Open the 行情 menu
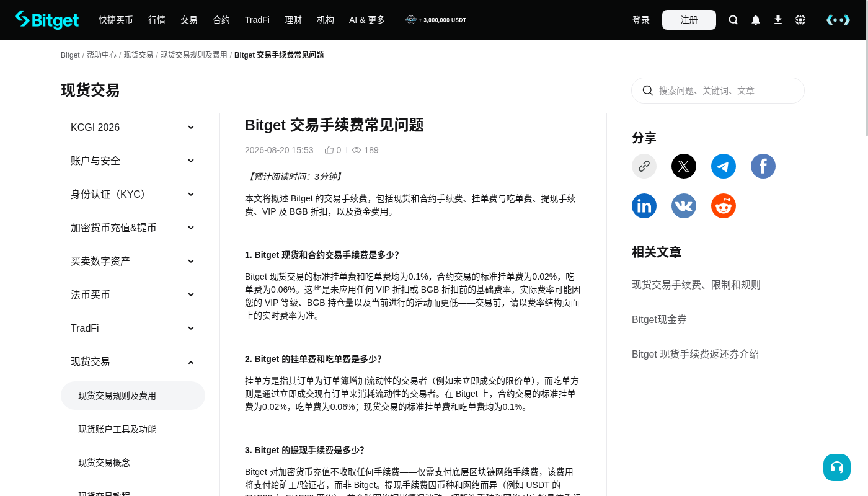Viewport: 868px width, 496px height. [157, 20]
